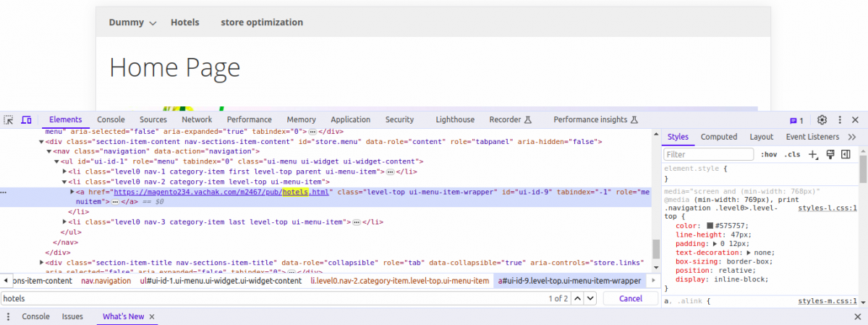The image size is (868, 325).
Task: Open the Sources tab
Action: pos(153,119)
